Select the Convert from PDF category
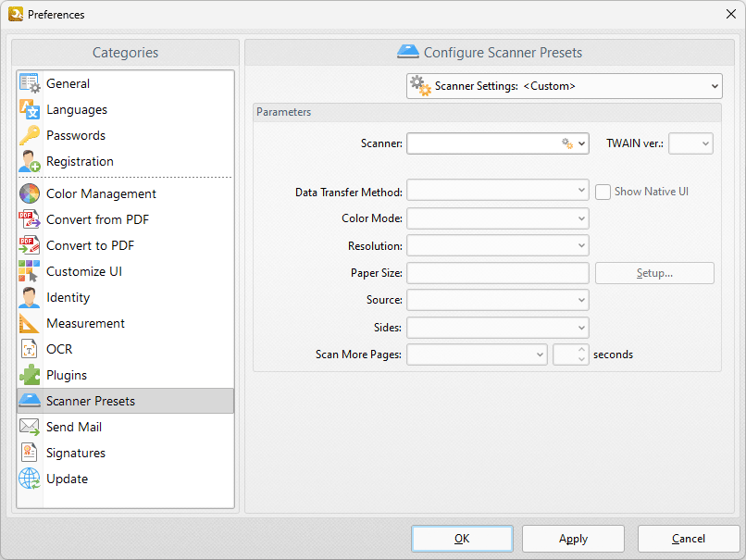Screen dimensions: 746x560 pyautogui.click(x=126, y=219)
